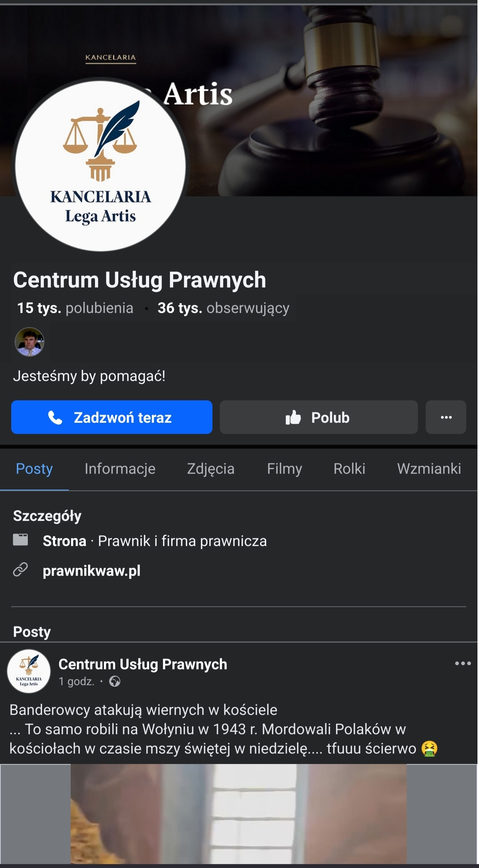The height and width of the screenshot is (868, 479).
Task: Switch to the Informacje tab
Action: tap(120, 469)
